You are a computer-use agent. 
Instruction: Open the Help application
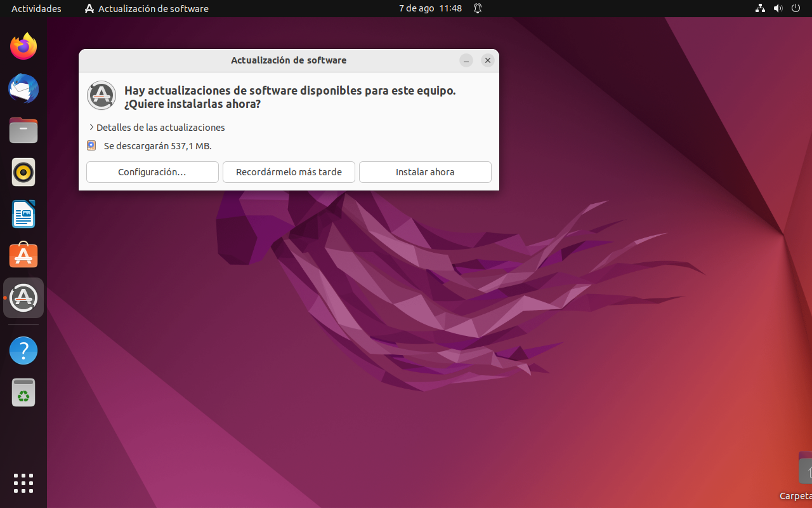click(23, 351)
